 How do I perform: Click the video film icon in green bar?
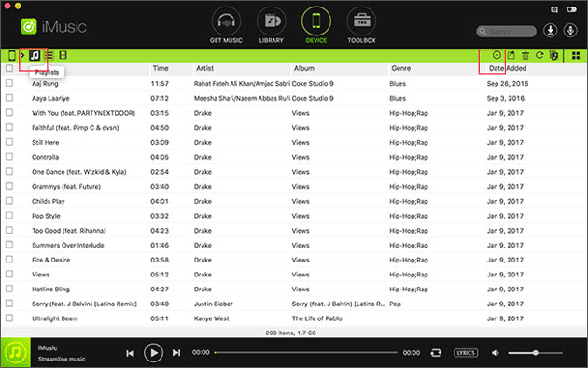click(63, 55)
